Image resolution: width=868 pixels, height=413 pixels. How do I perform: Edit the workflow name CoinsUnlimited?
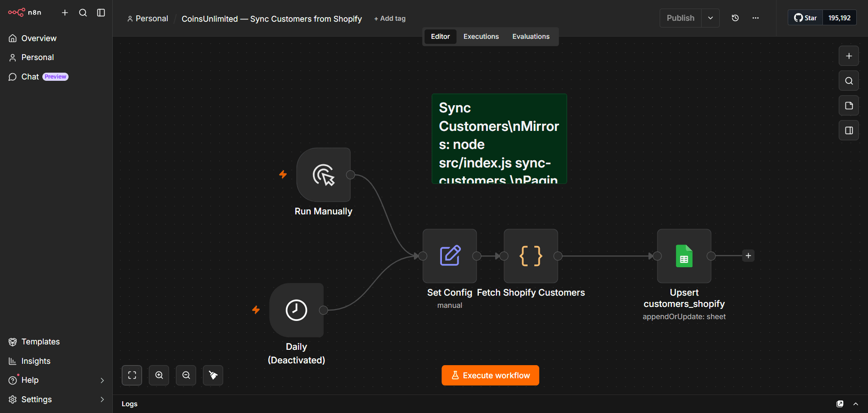click(271, 19)
